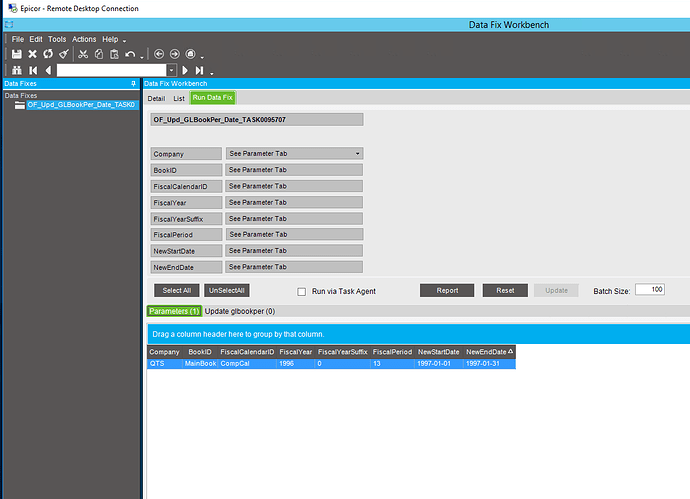Toggle Run via Task Agent checkbox

301,291
